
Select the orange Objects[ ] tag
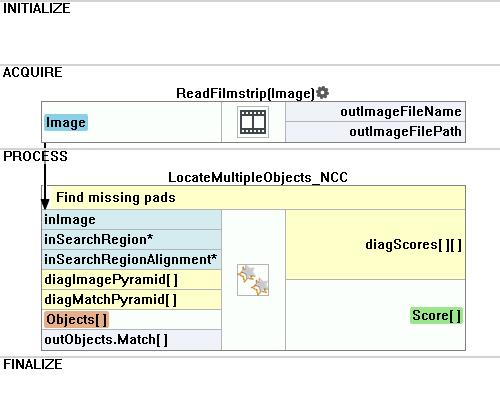(x=76, y=320)
